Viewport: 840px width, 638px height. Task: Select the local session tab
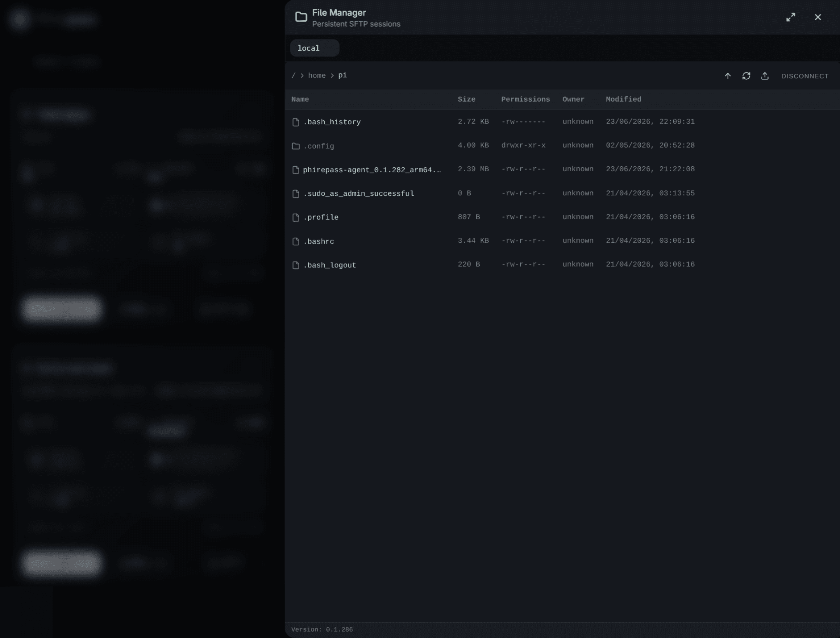point(314,48)
